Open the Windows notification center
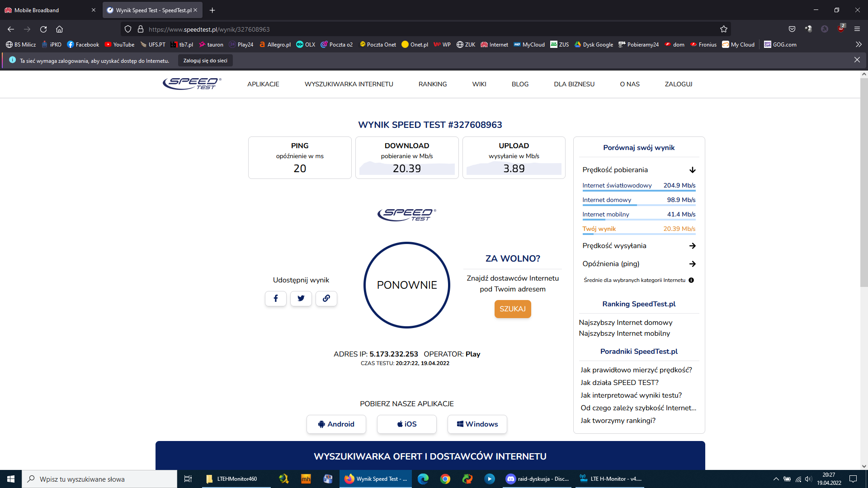The width and height of the screenshot is (868, 488). (853, 479)
